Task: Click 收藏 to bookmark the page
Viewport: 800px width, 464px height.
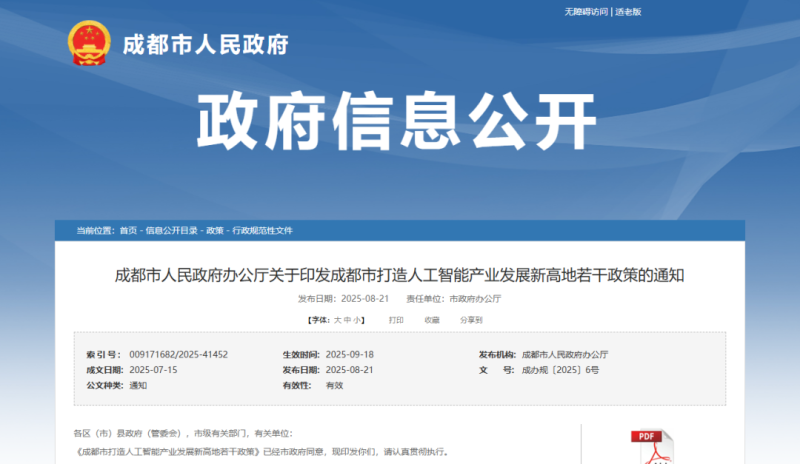Action: click(x=431, y=320)
